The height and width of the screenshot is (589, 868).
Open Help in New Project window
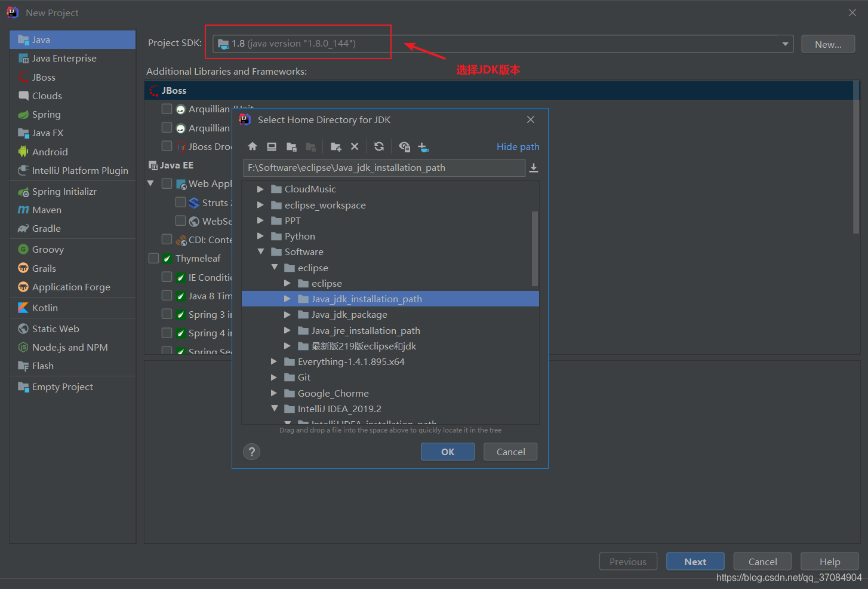click(830, 562)
